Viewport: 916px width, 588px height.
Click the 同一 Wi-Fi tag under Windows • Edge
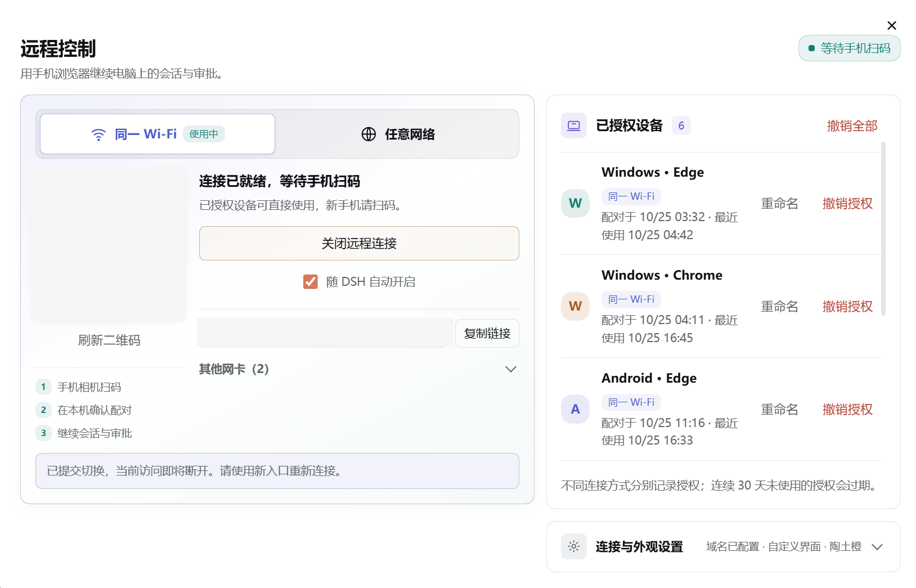[631, 196]
